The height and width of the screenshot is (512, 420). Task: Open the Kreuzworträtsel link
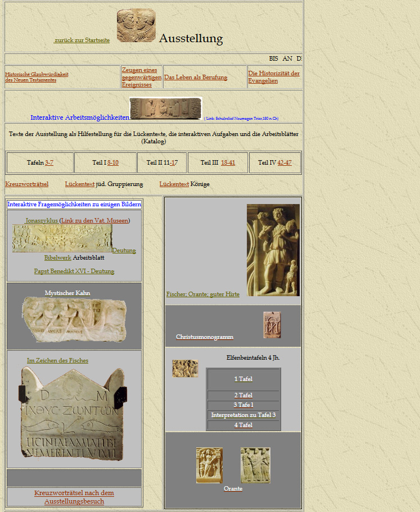(26, 184)
